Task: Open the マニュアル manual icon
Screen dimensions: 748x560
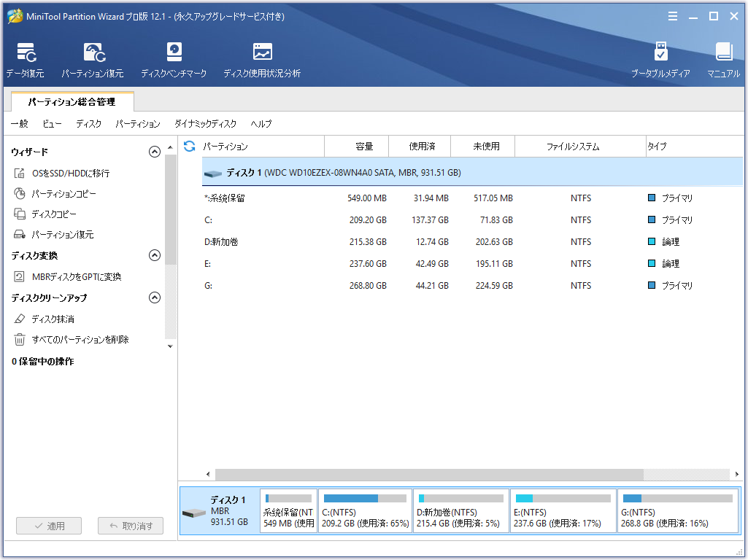Action: tap(724, 52)
